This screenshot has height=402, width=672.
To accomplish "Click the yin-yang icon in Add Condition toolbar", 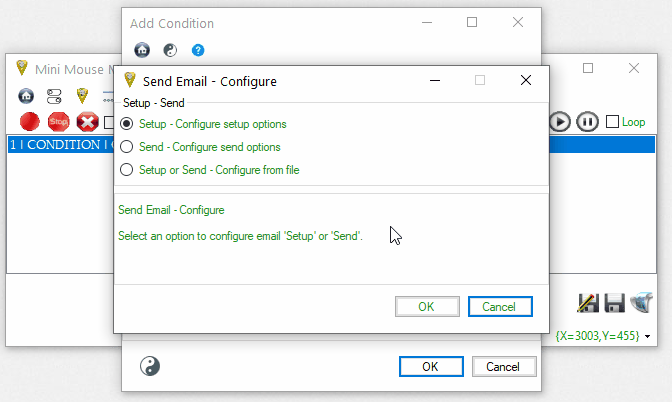I will 170,50.
